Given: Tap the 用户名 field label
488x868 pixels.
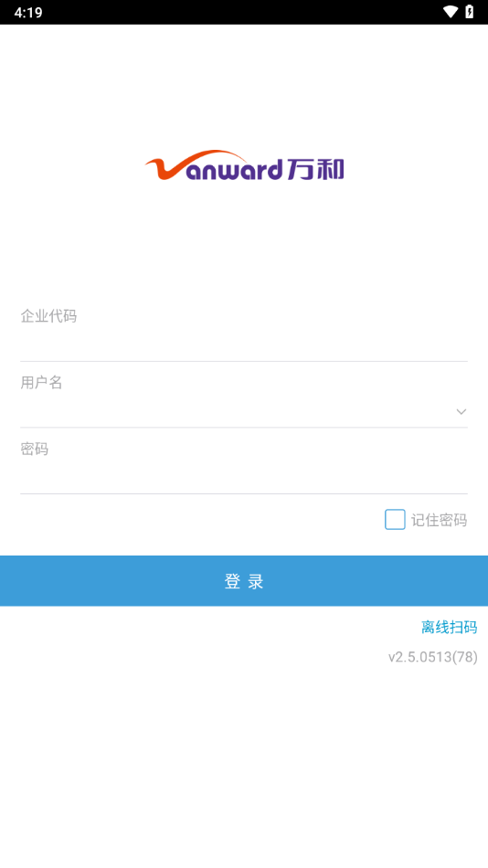Looking at the screenshot, I should (x=41, y=383).
